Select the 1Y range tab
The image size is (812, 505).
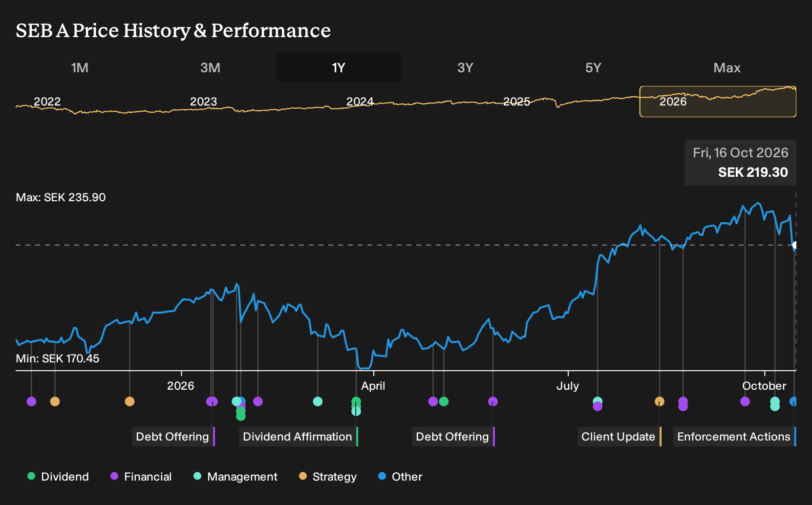(x=339, y=67)
